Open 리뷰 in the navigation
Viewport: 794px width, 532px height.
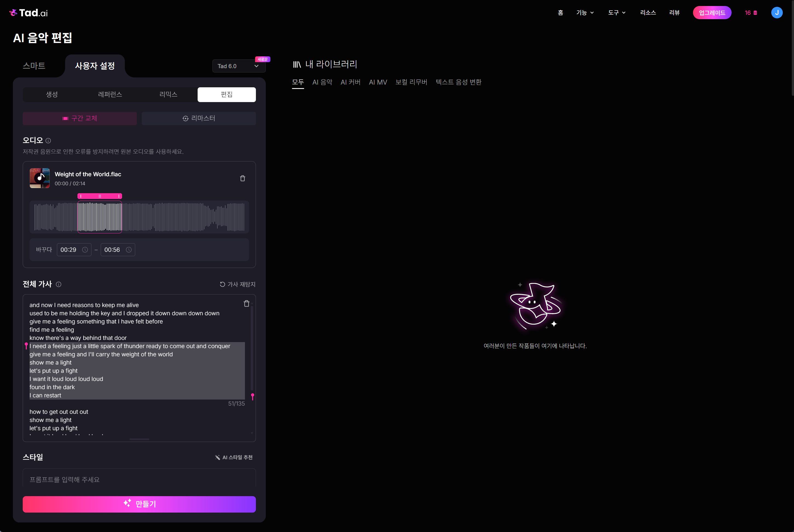coord(675,13)
